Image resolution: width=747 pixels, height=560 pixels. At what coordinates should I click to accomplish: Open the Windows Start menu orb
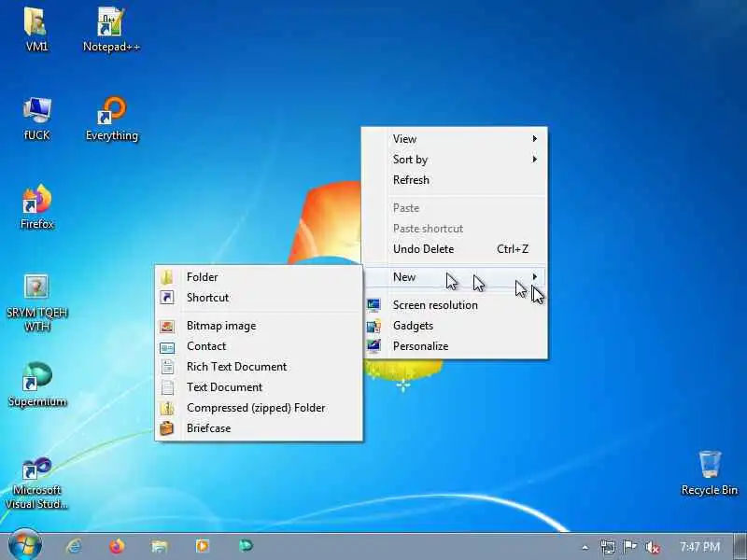point(25,546)
